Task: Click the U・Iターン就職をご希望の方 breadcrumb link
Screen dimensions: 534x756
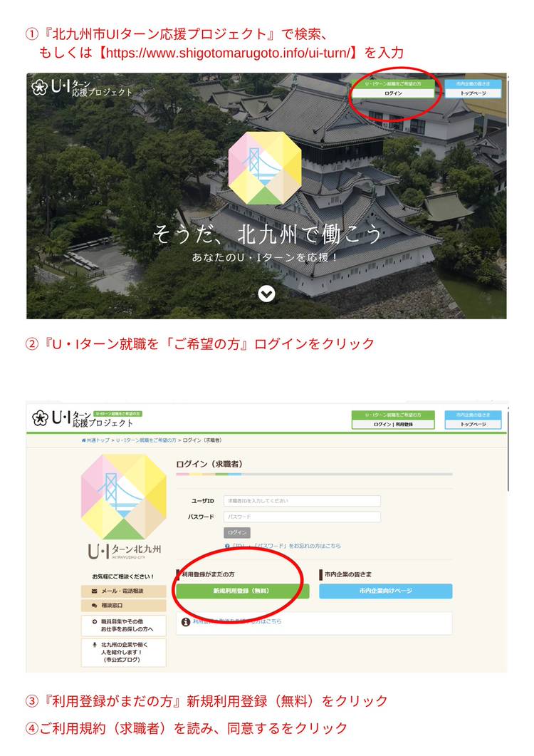Action: click(146, 440)
